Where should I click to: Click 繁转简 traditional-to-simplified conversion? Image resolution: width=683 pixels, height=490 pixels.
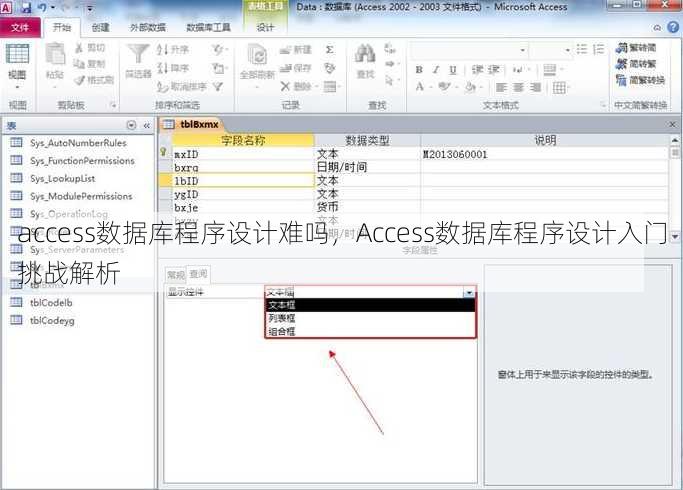tap(636, 47)
